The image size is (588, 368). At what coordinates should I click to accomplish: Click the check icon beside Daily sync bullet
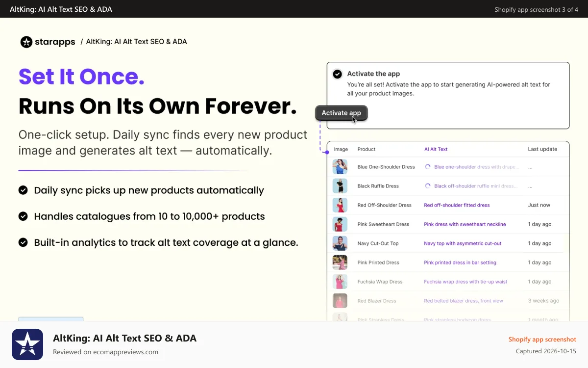click(x=23, y=190)
